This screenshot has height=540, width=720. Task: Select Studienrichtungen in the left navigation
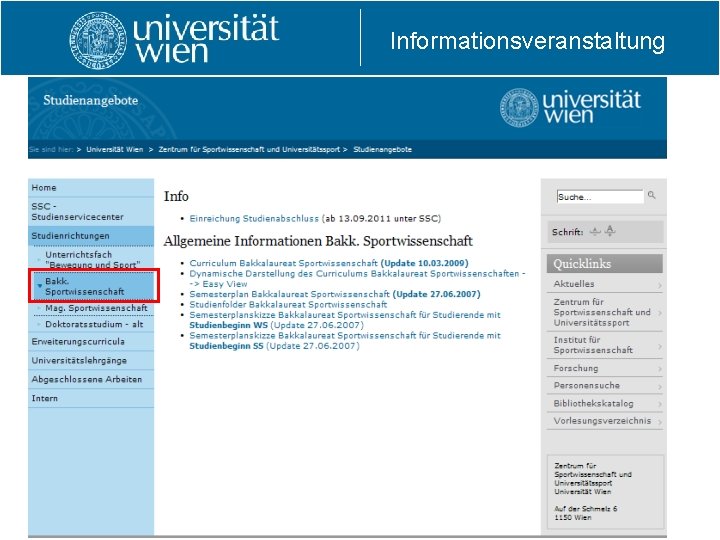click(x=91, y=236)
